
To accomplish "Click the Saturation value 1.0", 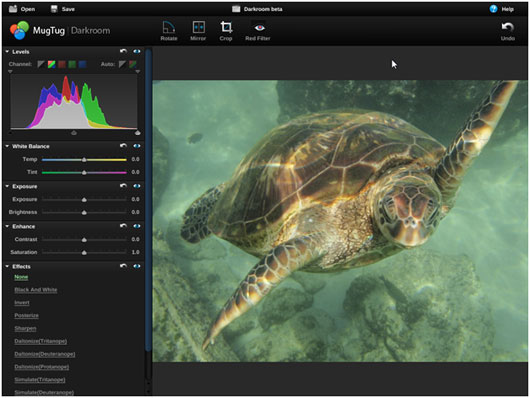I will 136,252.
